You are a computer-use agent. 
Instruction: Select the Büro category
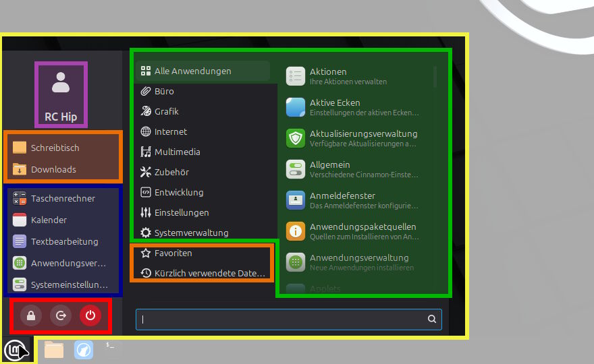[205, 91]
